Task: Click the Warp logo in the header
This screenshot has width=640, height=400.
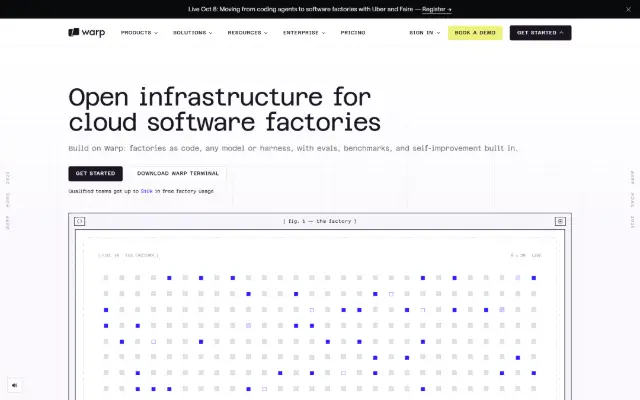Action: click(87, 33)
